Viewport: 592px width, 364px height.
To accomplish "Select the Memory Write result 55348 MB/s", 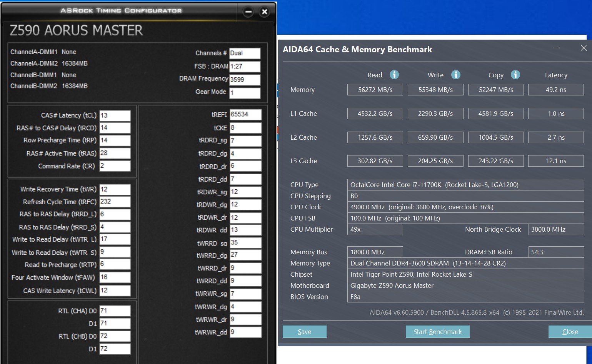I will (435, 90).
